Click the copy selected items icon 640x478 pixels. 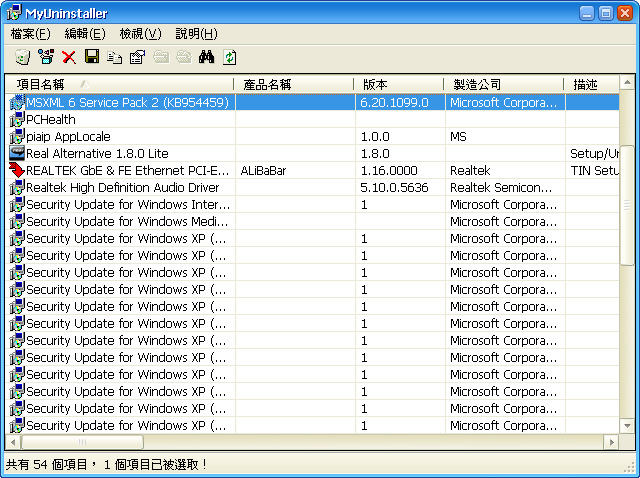tap(115, 57)
